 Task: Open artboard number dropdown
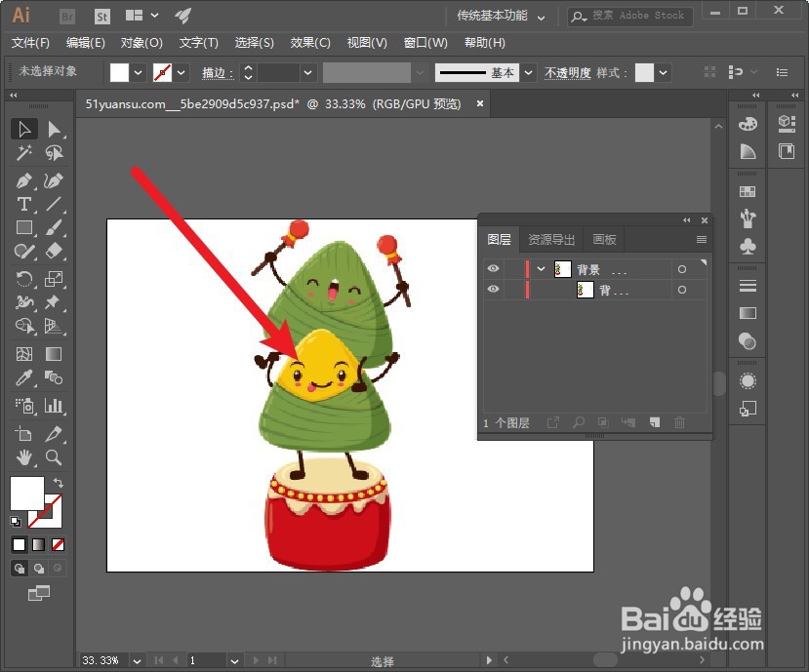234,660
